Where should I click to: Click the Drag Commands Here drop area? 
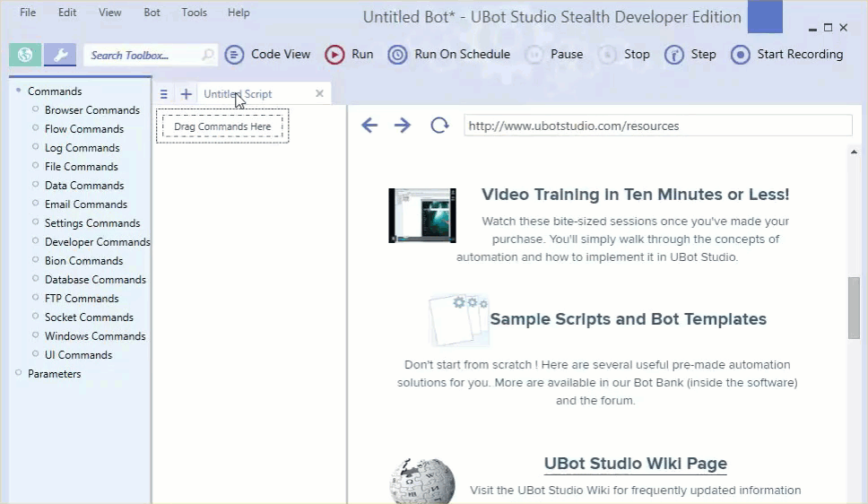point(222,126)
